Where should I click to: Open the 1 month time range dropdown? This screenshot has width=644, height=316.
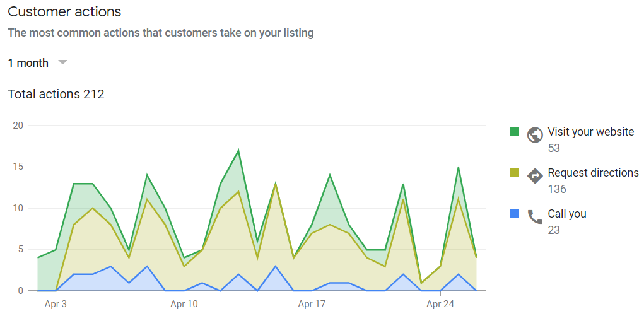pos(29,63)
